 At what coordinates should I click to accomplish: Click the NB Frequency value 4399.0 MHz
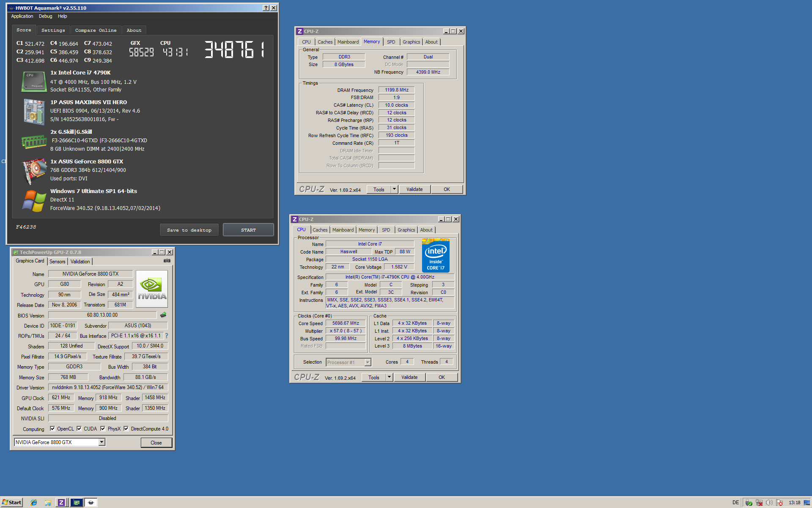tap(428, 72)
